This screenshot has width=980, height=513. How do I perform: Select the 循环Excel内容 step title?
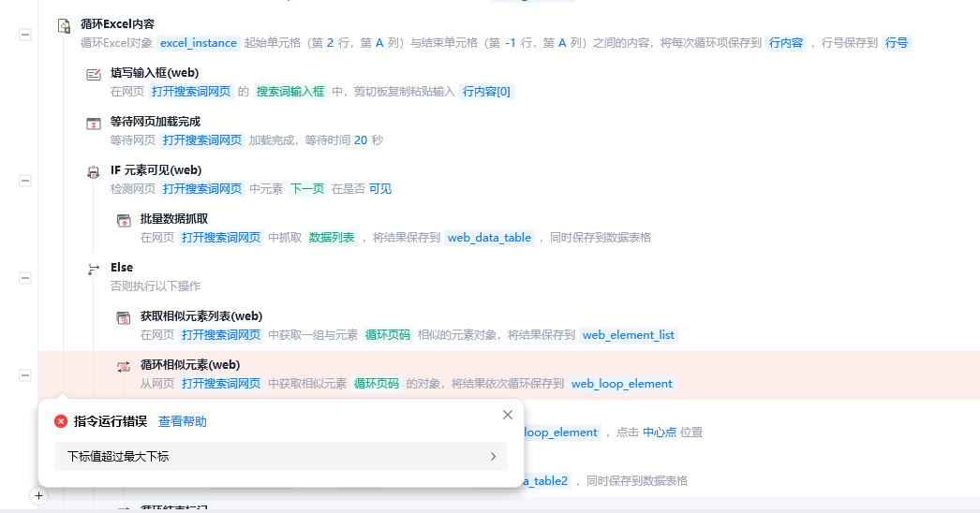point(117,24)
